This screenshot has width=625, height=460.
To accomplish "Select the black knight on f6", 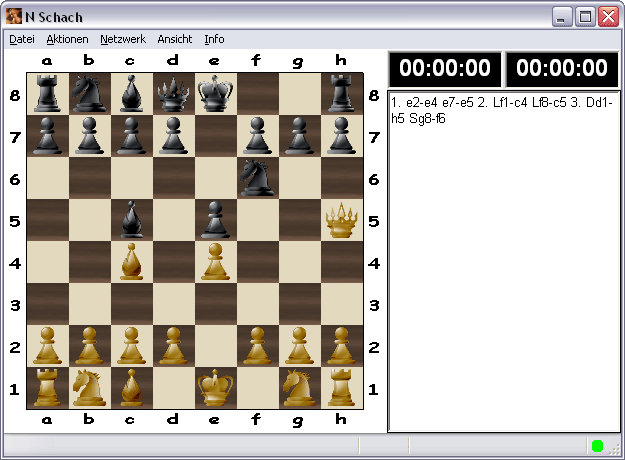I will tap(257, 178).
